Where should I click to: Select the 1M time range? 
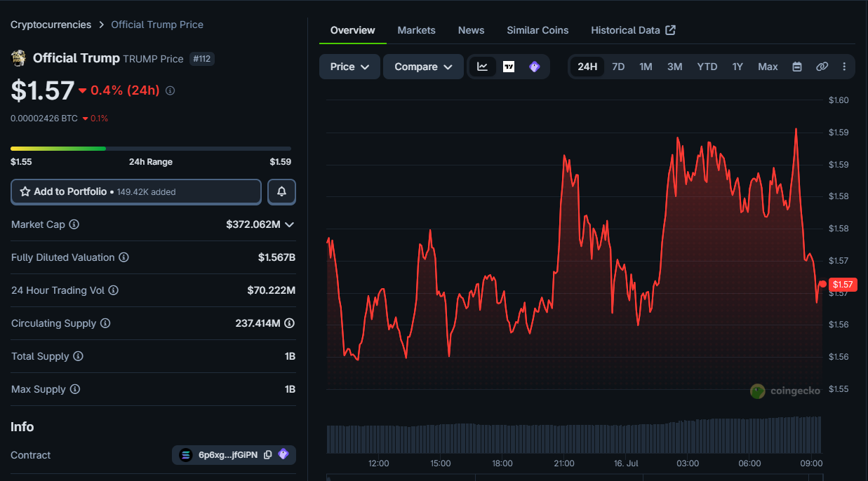(646, 67)
